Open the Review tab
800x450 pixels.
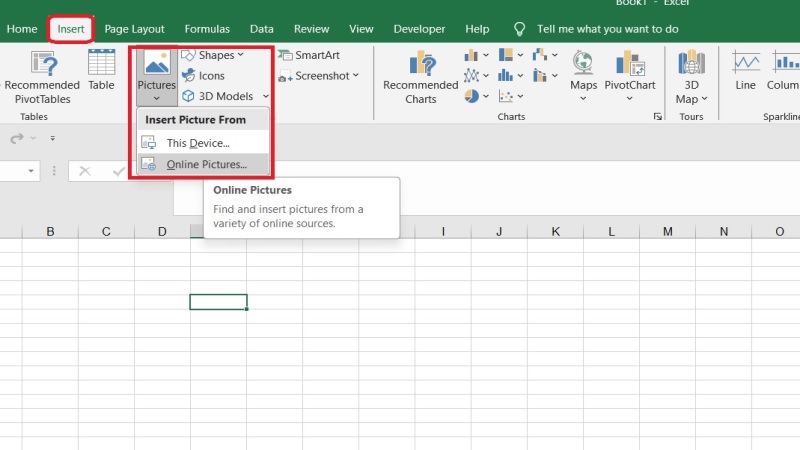tap(311, 29)
